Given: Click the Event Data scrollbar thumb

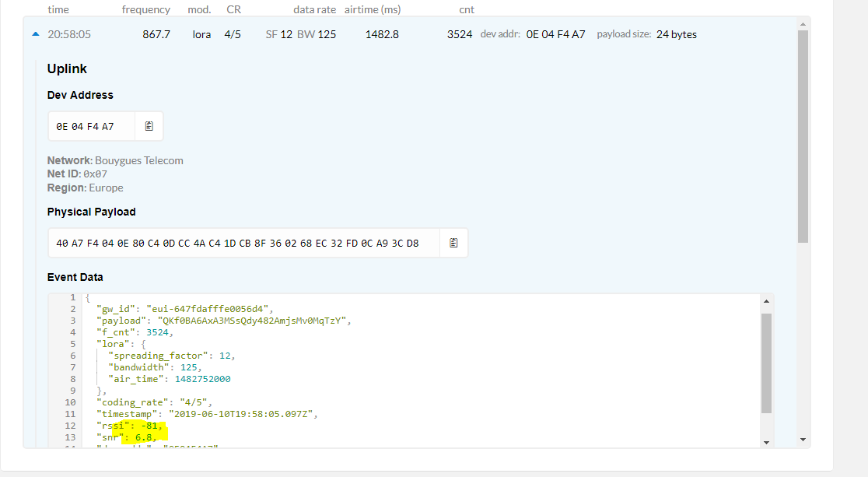Looking at the screenshot, I should [x=766, y=363].
